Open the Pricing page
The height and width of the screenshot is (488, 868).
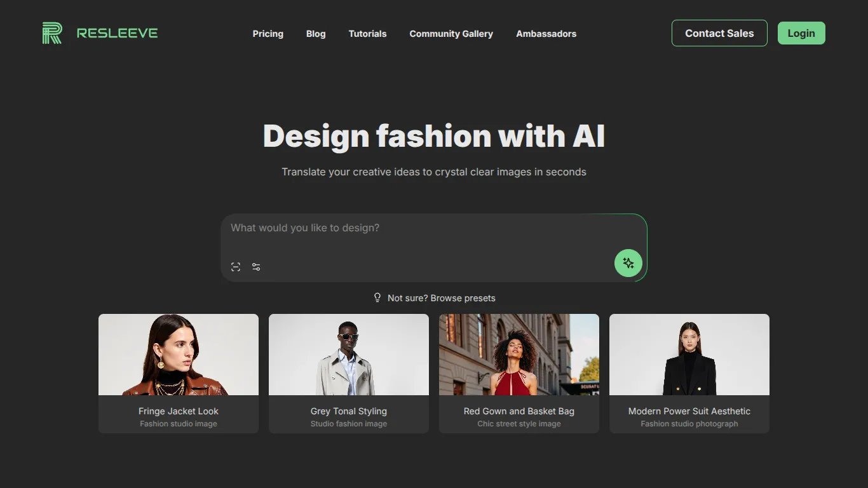(x=268, y=34)
